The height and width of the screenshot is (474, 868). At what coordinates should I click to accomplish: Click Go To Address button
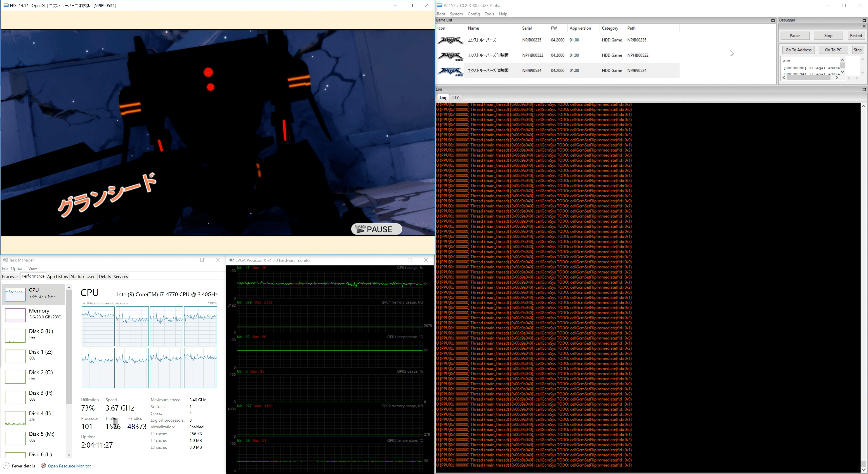(x=798, y=50)
